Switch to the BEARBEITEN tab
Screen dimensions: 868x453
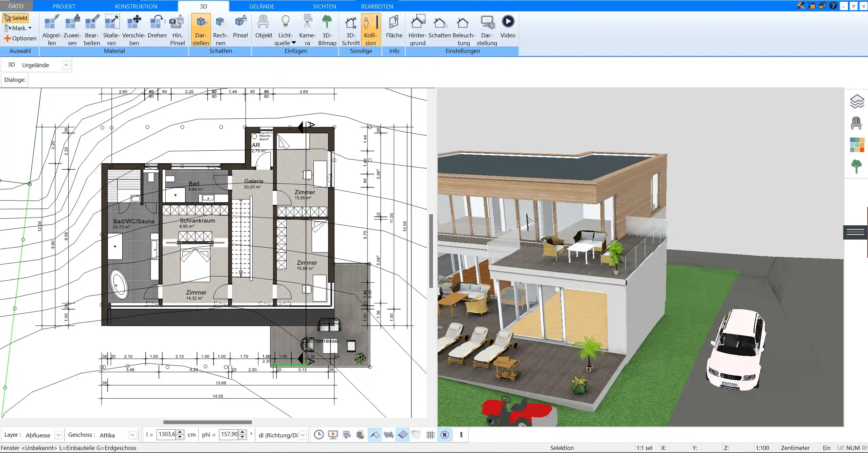point(377,6)
